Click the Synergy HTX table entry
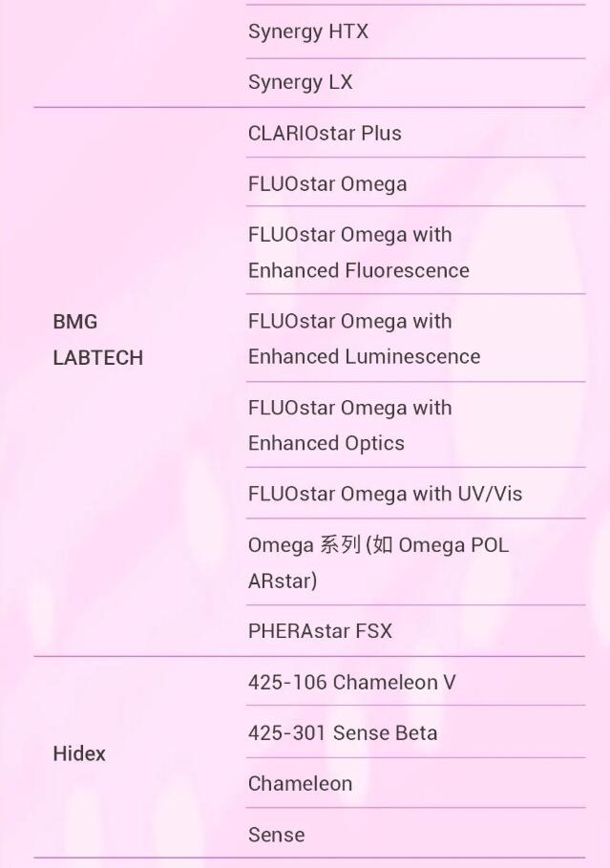This screenshot has height=868, width=610. click(307, 32)
